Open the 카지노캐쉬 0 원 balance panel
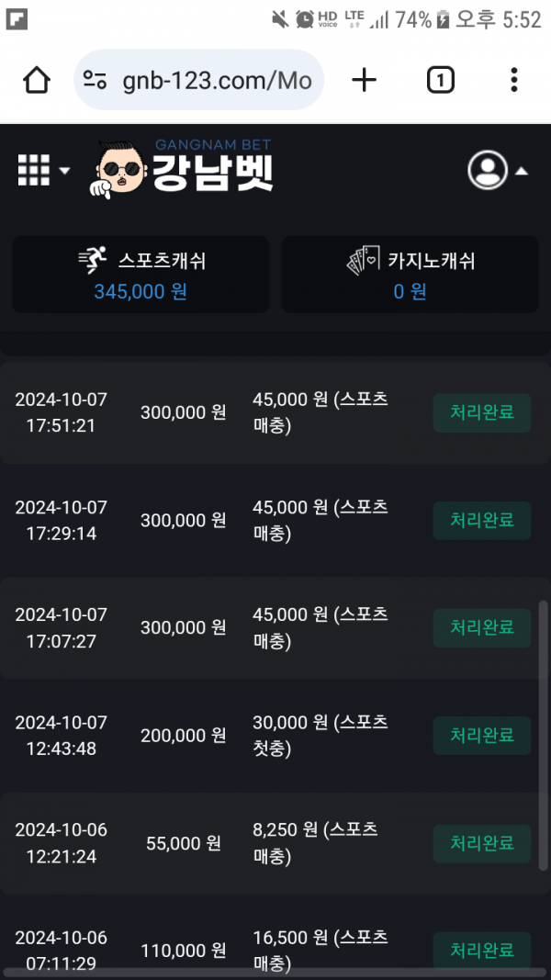Viewport: 551px width, 980px height. 410,275
